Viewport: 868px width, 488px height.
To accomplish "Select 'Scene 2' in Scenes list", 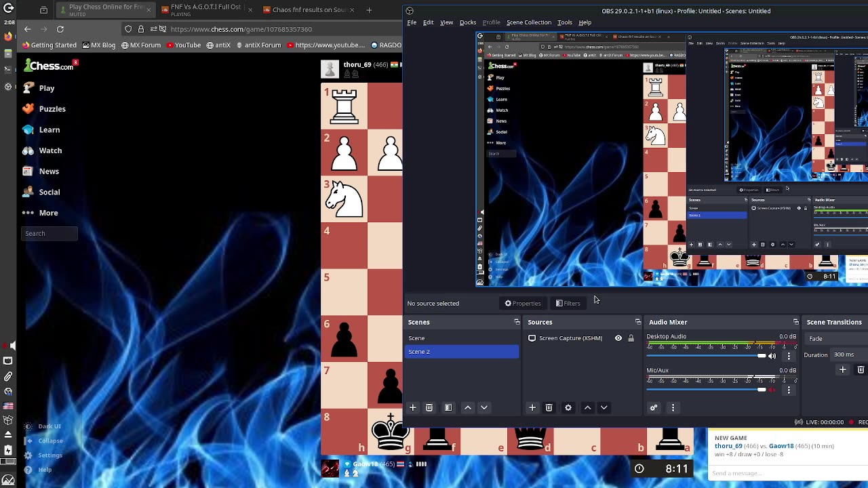I will [462, 352].
